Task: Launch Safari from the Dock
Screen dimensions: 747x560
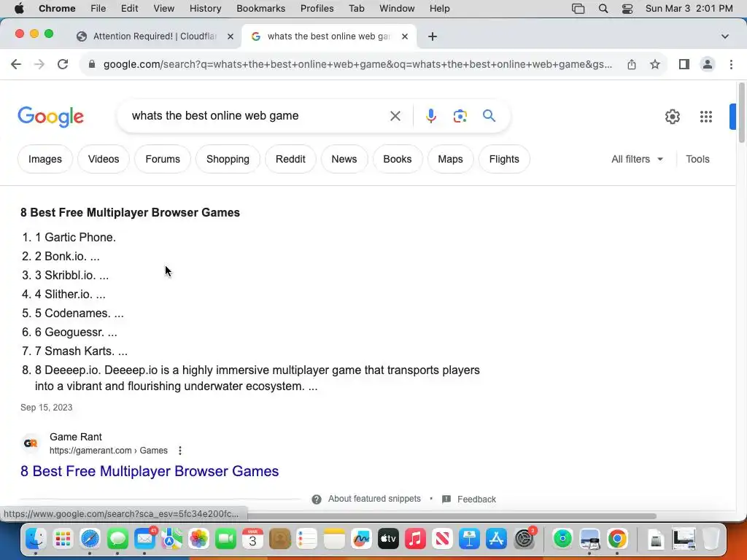Action: 90,539
